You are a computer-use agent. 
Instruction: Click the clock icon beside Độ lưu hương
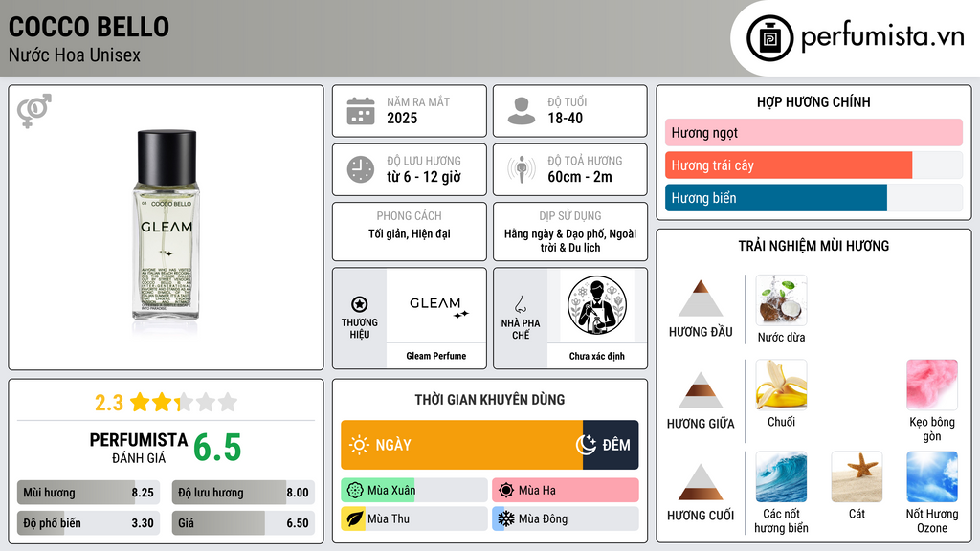pos(361,169)
